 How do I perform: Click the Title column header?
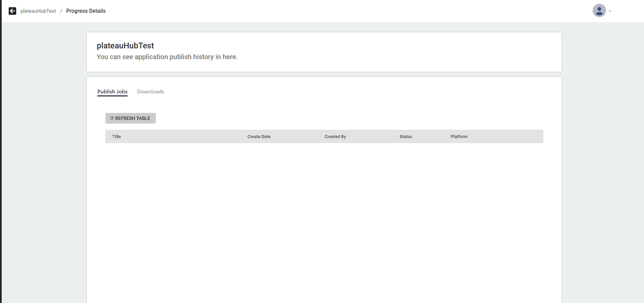(117, 137)
